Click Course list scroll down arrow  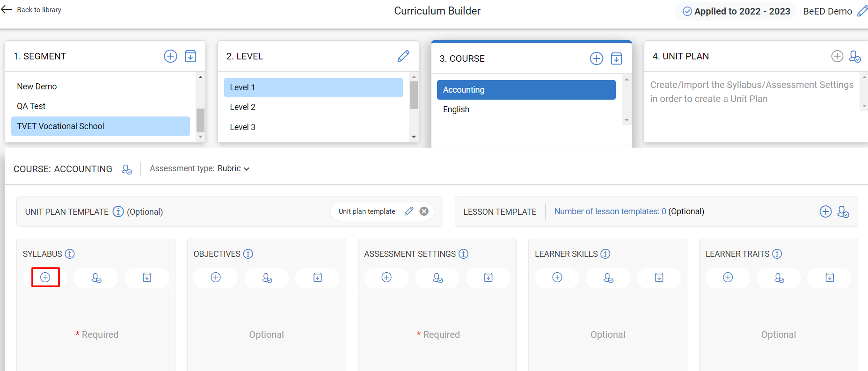coord(627,120)
